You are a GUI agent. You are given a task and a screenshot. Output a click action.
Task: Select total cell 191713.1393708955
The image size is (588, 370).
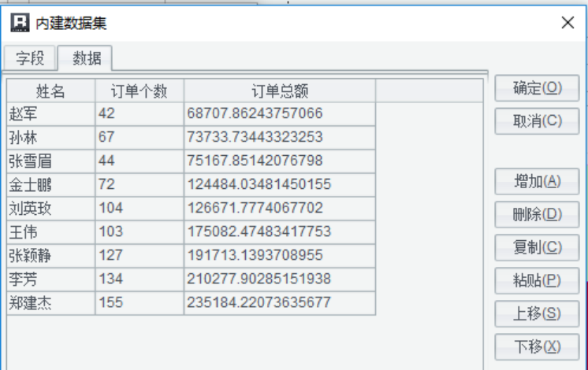coord(280,255)
